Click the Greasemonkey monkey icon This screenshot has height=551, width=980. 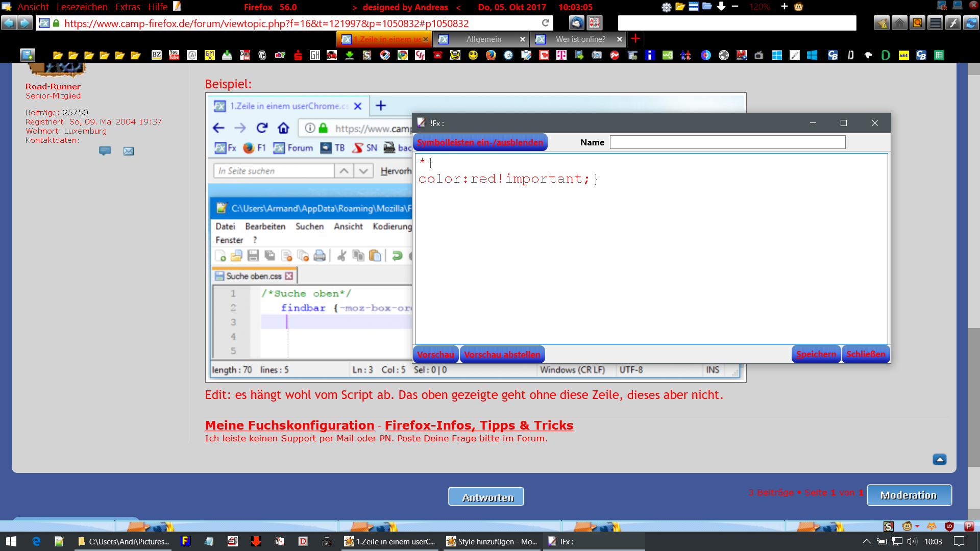pyautogui.click(x=799, y=7)
